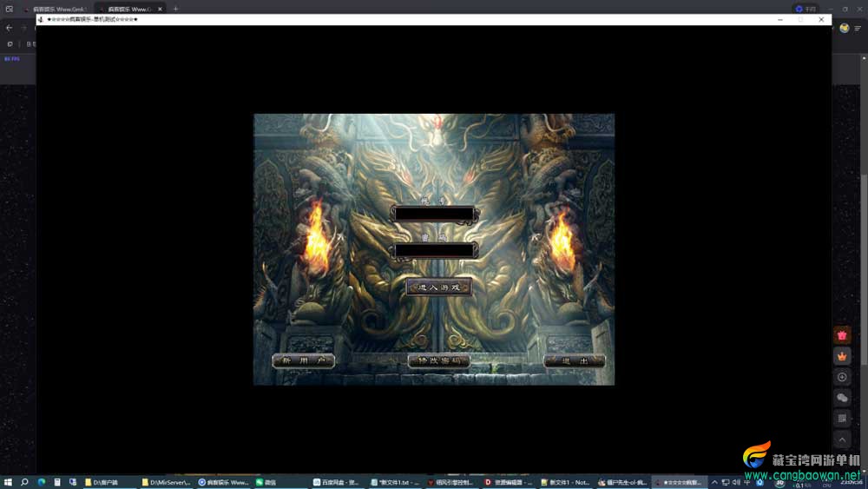Open the tab overview icon in browser corner

(10, 9)
